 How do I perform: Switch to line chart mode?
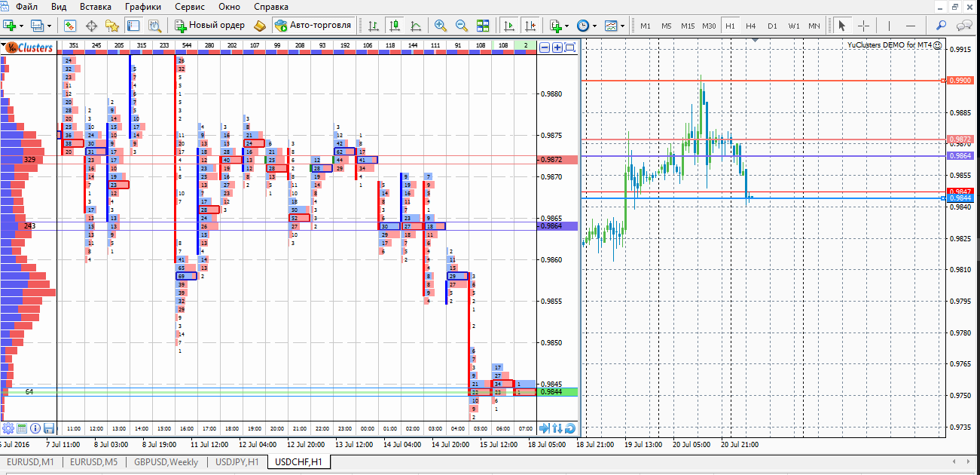tap(414, 25)
